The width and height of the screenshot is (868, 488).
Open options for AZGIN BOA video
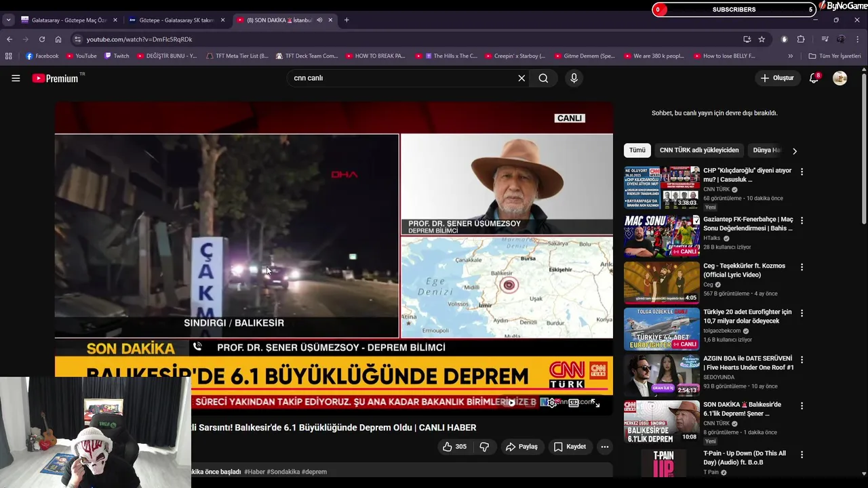point(802,360)
